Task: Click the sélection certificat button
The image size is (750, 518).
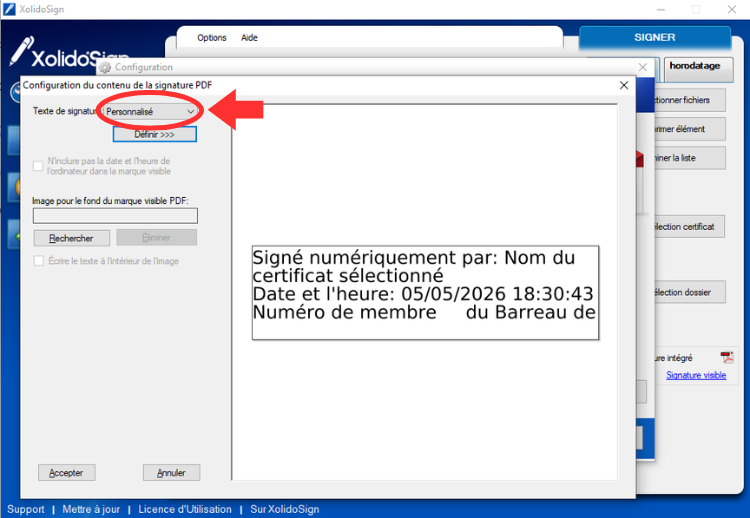Action: pyautogui.click(x=689, y=227)
